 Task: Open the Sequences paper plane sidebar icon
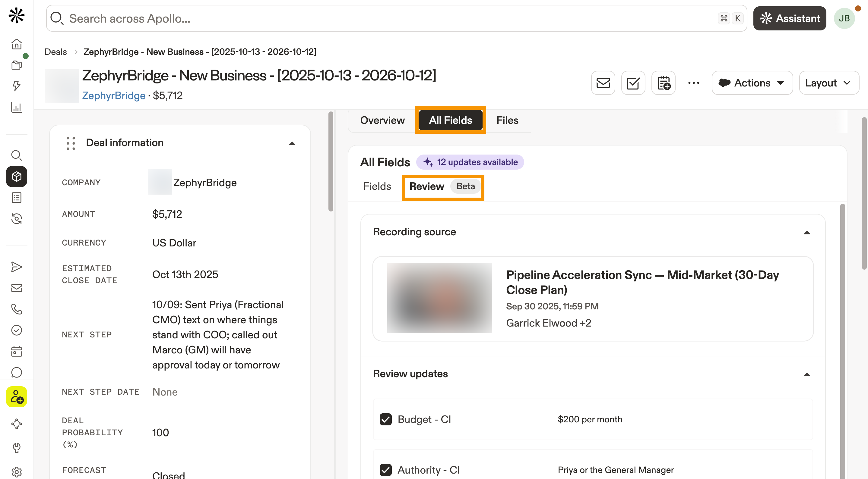pyautogui.click(x=17, y=267)
